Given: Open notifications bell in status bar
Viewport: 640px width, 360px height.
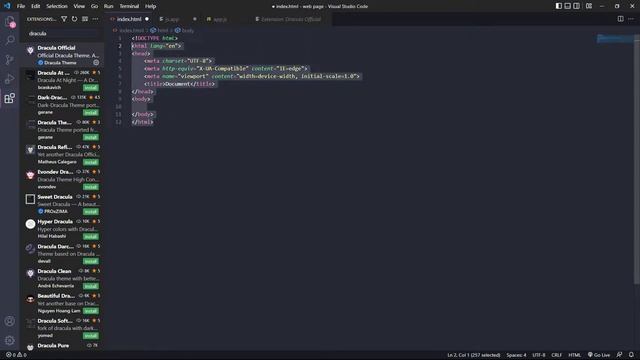Looking at the screenshot, I should [x=631, y=355].
